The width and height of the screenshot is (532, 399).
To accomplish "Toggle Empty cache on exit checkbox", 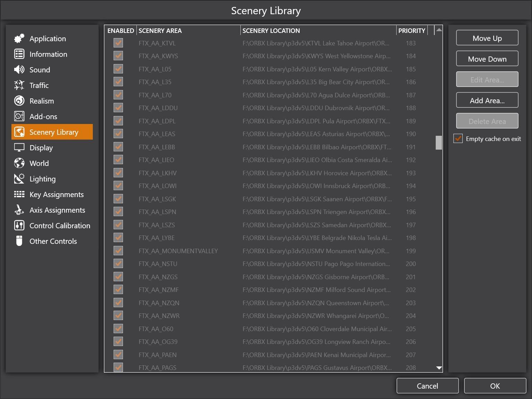I will 458,139.
